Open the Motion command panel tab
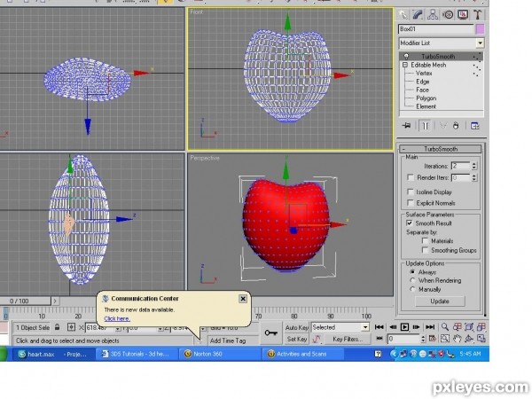 448,14
